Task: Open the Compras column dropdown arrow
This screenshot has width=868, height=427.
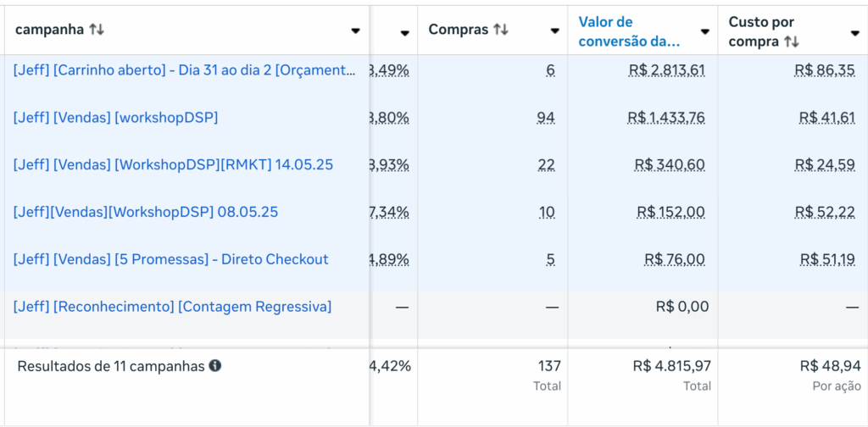Action: pos(554,31)
